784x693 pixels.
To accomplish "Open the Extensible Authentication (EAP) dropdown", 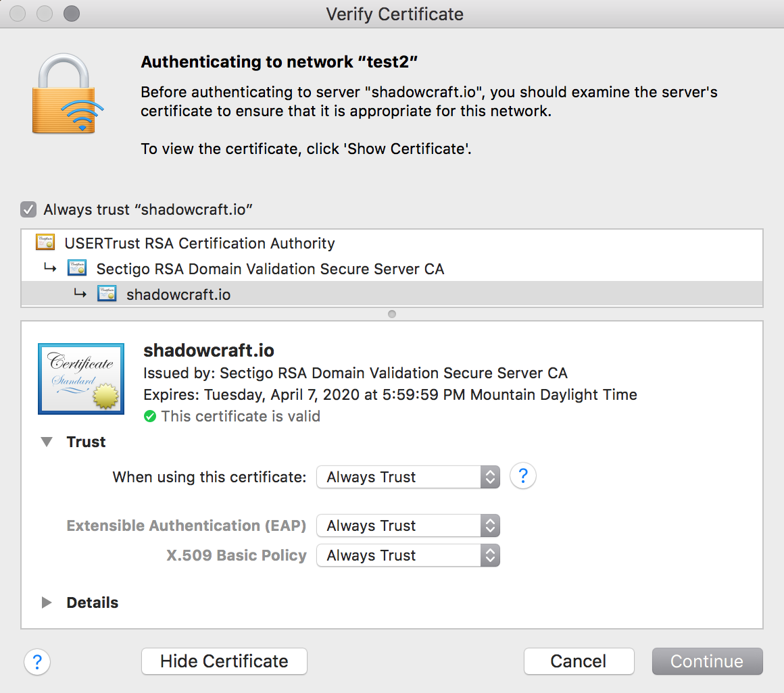I will [408, 525].
